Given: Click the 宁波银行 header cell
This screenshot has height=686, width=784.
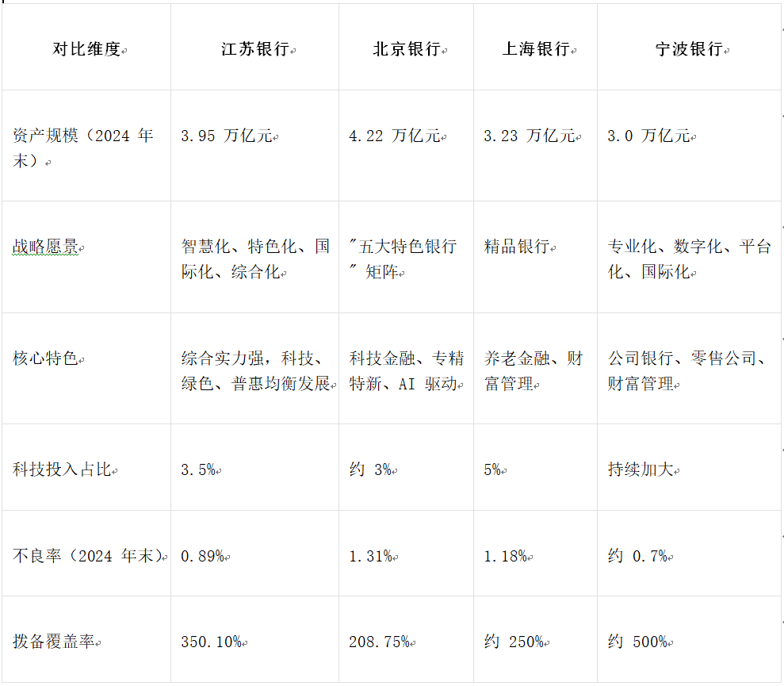Looking at the screenshot, I should [x=688, y=49].
